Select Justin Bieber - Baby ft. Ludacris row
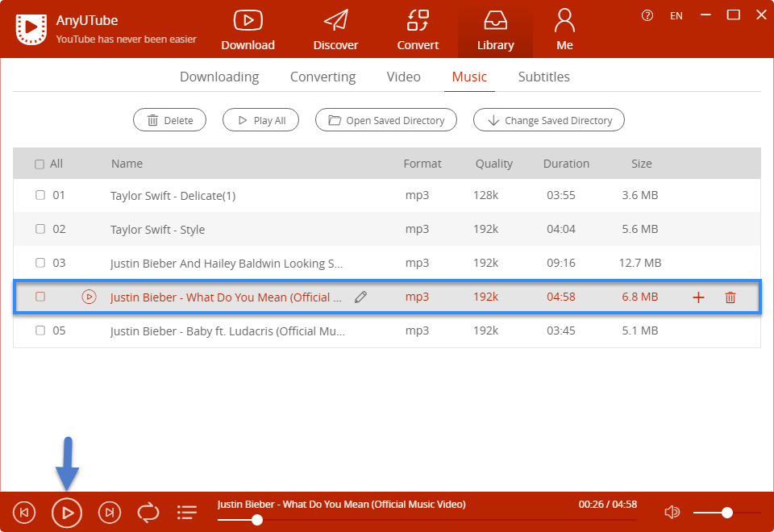This screenshot has height=532, width=774. (x=387, y=330)
